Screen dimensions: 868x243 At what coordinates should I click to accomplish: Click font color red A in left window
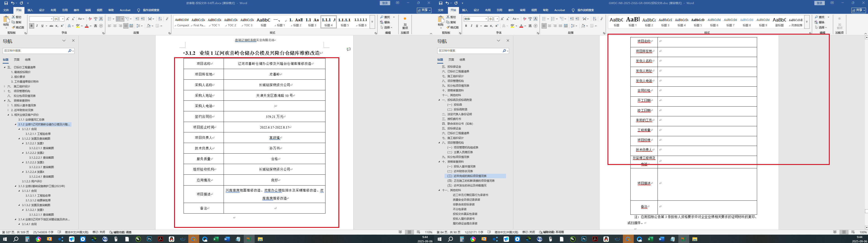(x=87, y=26)
